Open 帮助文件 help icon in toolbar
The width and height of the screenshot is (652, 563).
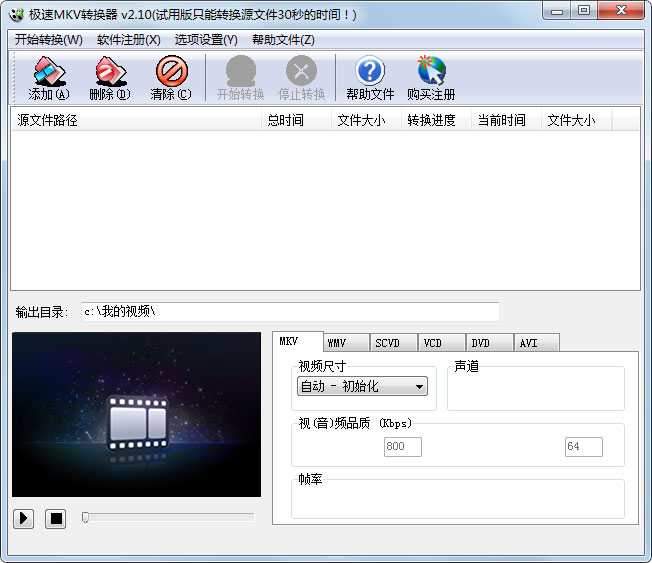(x=370, y=78)
